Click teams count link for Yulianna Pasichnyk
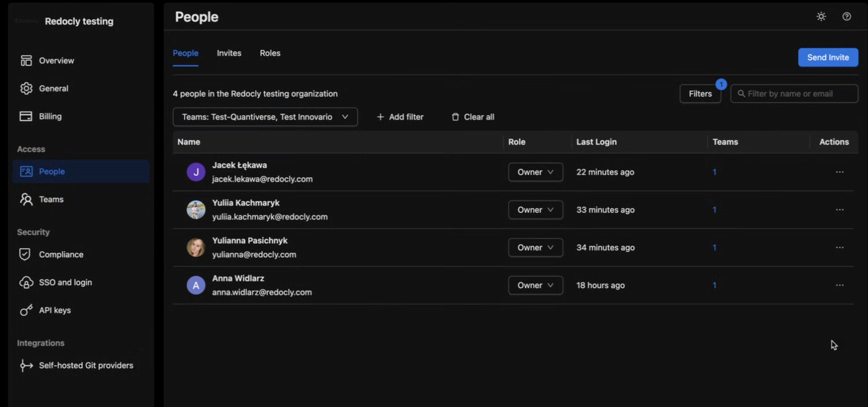868x407 pixels. 714,248
